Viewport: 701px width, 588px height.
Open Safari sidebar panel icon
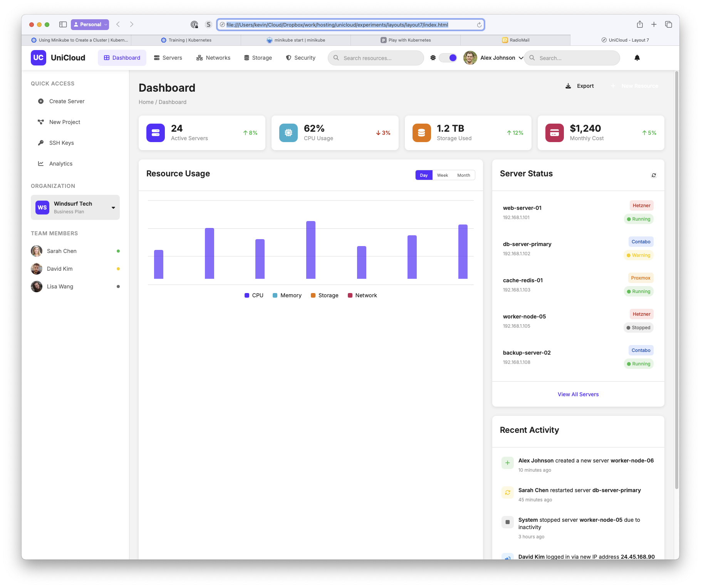tap(63, 25)
